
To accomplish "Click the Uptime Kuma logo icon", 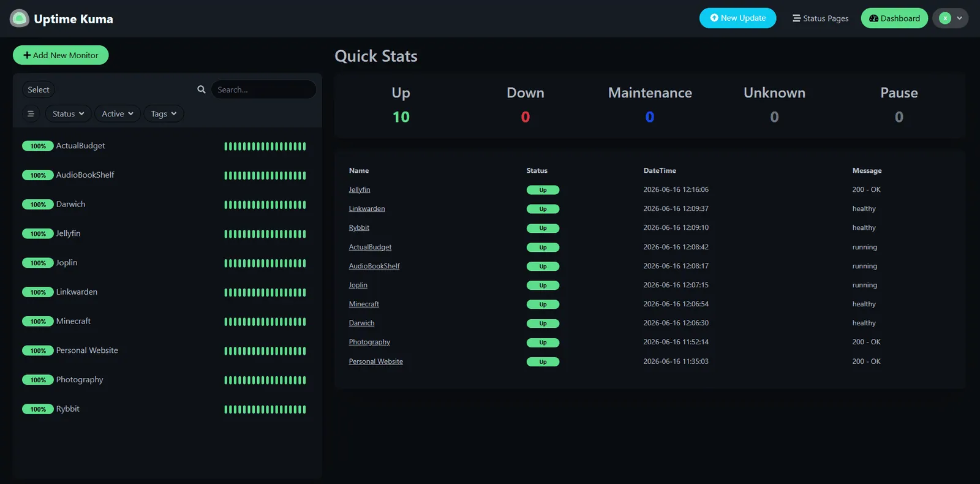I will click(x=20, y=18).
